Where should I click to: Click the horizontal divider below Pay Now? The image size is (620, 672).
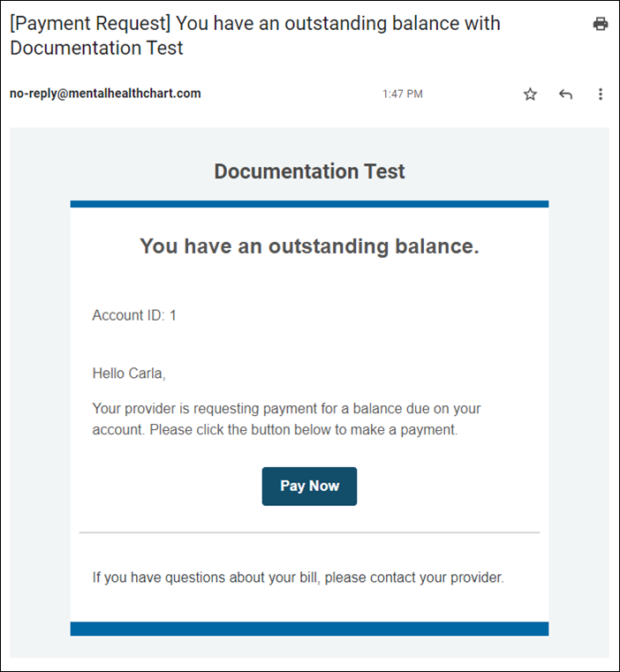[309, 532]
